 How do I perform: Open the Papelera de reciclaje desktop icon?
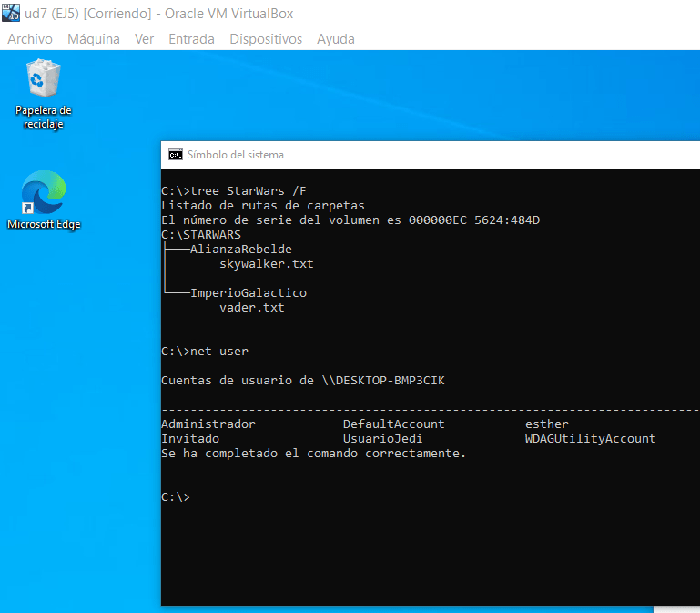[x=43, y=82]
